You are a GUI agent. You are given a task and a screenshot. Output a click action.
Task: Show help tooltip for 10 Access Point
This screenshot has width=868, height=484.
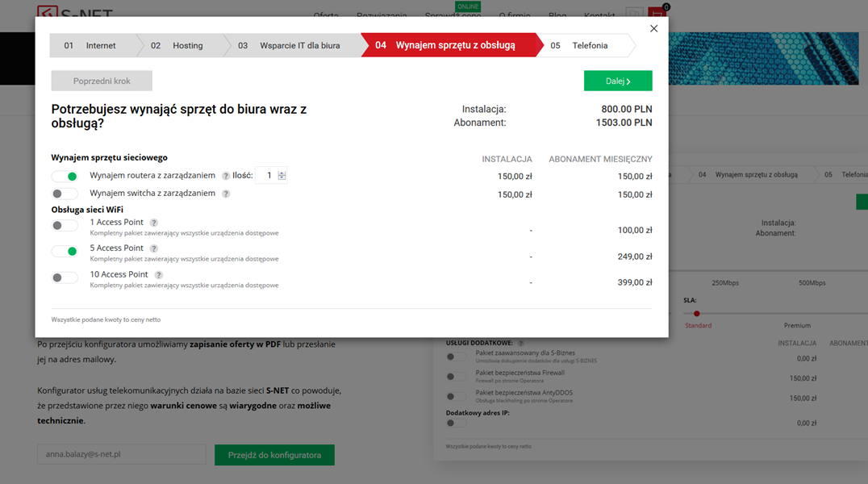click(x=159, y=275)
